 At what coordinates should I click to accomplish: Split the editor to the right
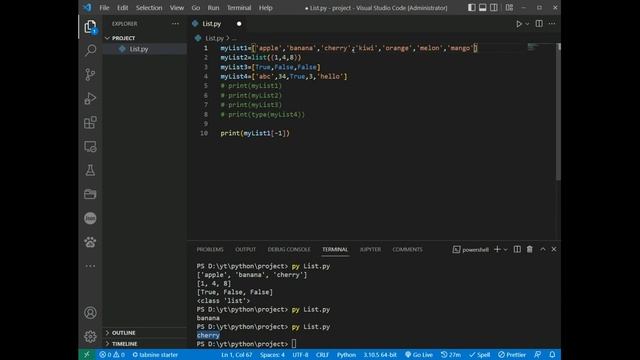[539, 24]
